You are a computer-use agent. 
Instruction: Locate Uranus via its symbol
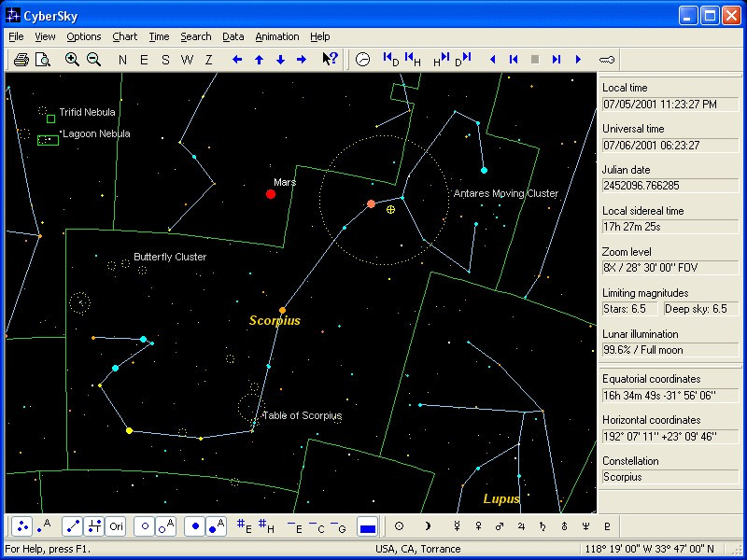[x=564, y=526]
